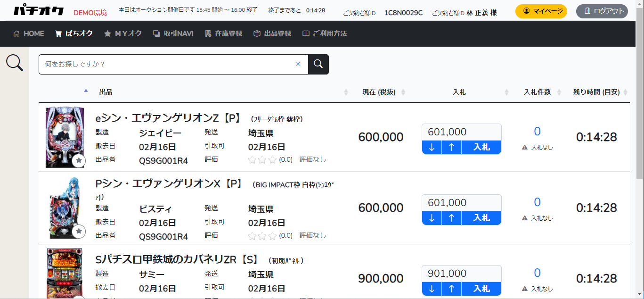Image resolution: width=644 pixels, height=299 pixels.
Task: Click current price 900,000
Action: tap(381, 279)
